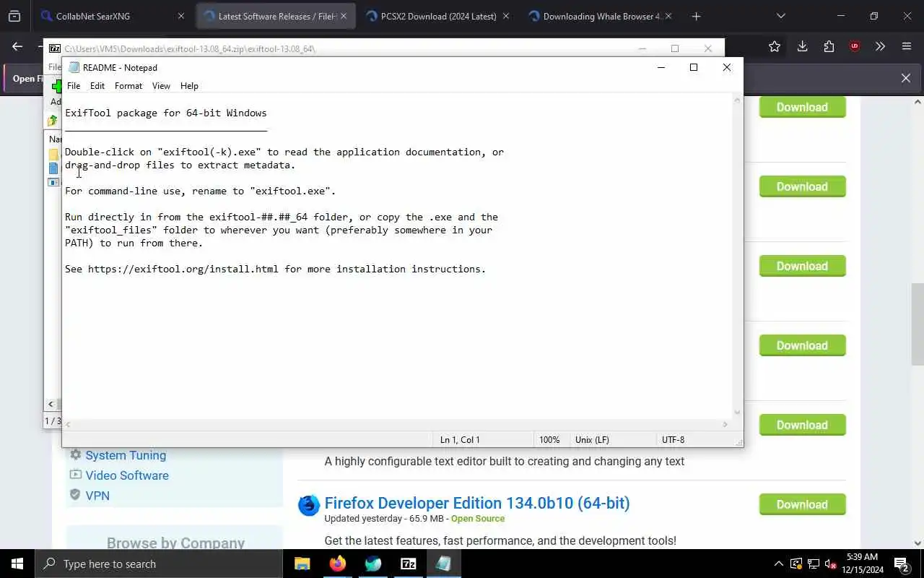
Task: Click the 7-Zip window path title
Action: pos(190,49)
